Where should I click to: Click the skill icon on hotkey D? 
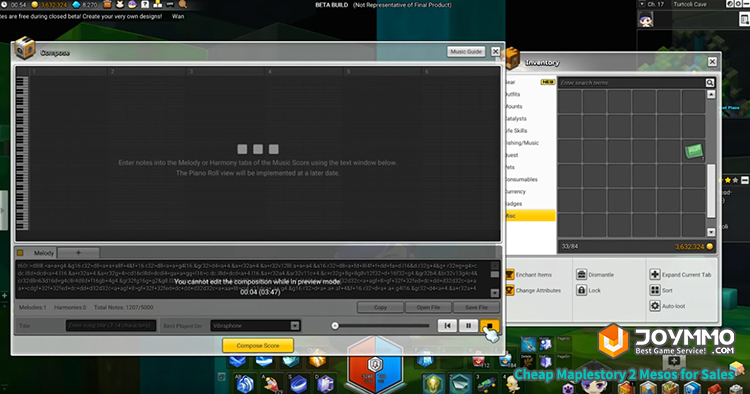325,383
